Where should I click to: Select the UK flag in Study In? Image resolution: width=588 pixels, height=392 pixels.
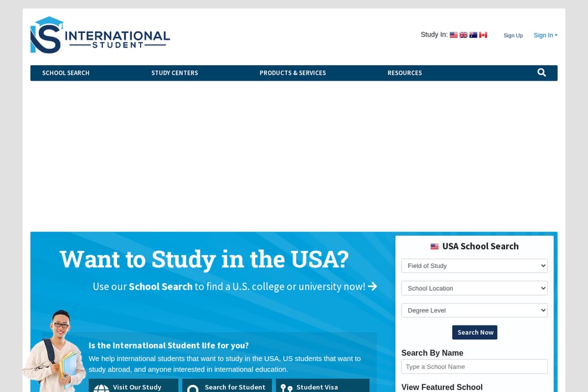463,35
